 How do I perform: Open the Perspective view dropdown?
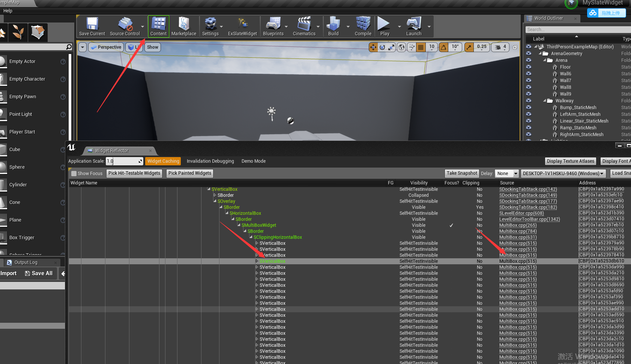106,47
